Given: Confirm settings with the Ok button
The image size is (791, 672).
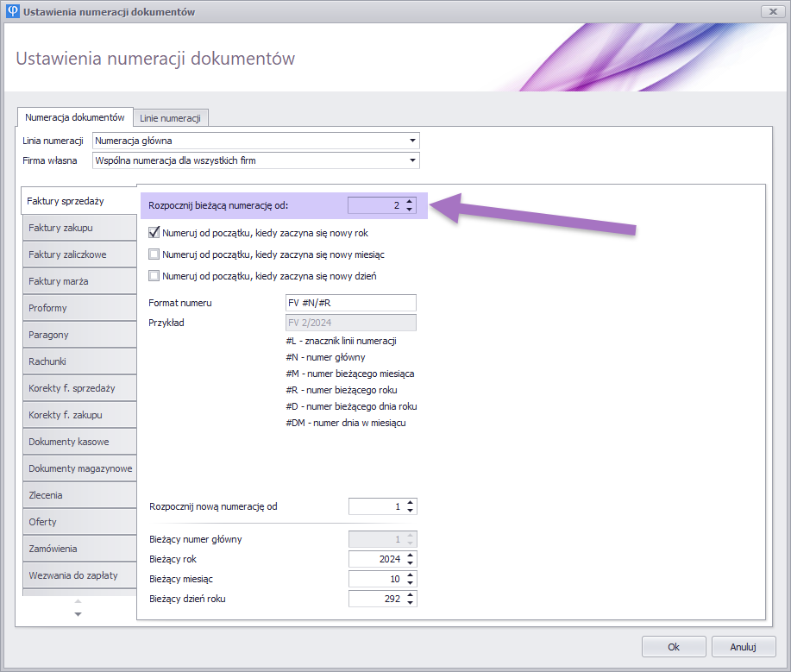Looking at the screenshot, I should pos(674,647).
